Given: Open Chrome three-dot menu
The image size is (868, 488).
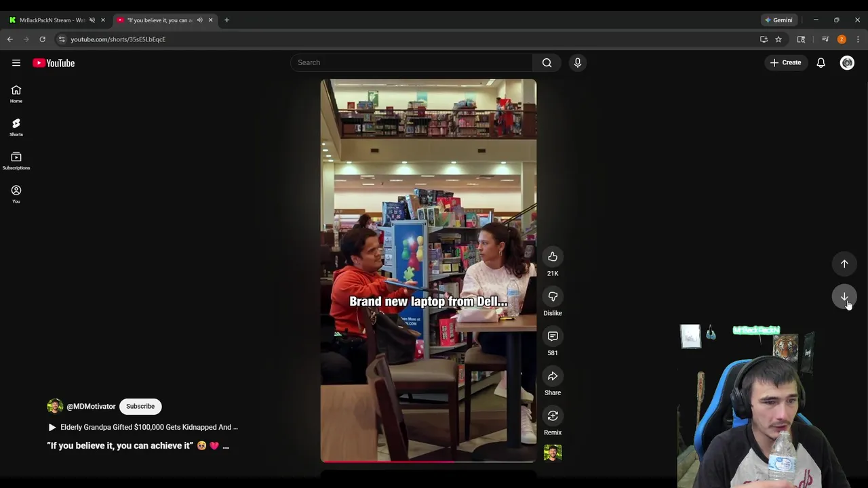Looking at the screenshot, I should click(858, 39).
